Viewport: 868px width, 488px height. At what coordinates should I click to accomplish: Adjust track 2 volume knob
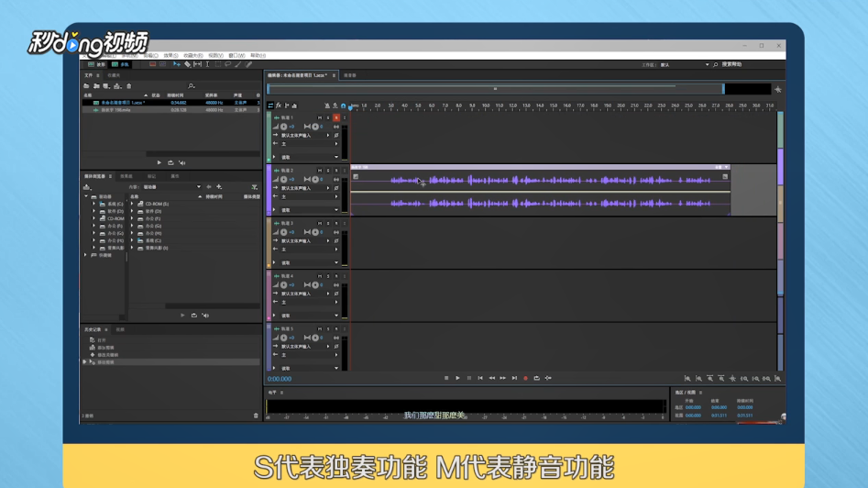283,180
